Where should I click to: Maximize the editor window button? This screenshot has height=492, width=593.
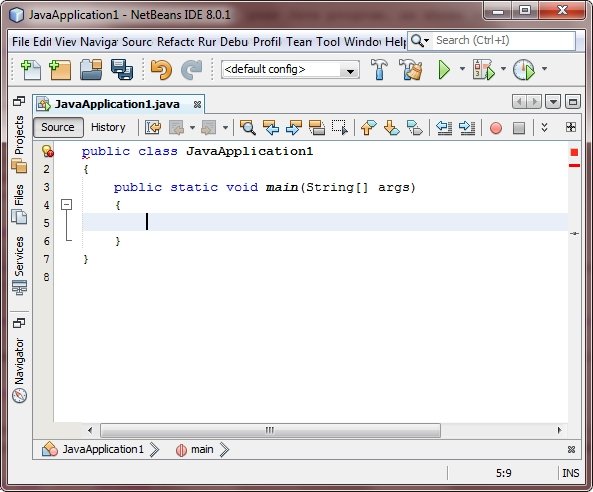573,102
